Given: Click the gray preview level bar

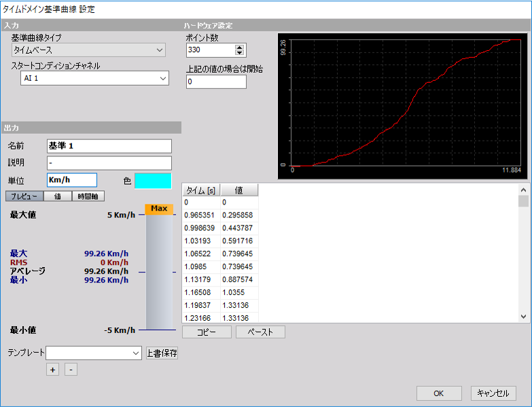Looking at the screenshot, I should coord(159,271).
